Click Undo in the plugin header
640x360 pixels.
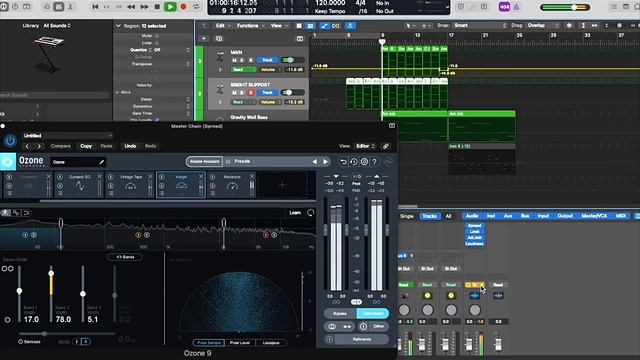click(x=130, y=146)
